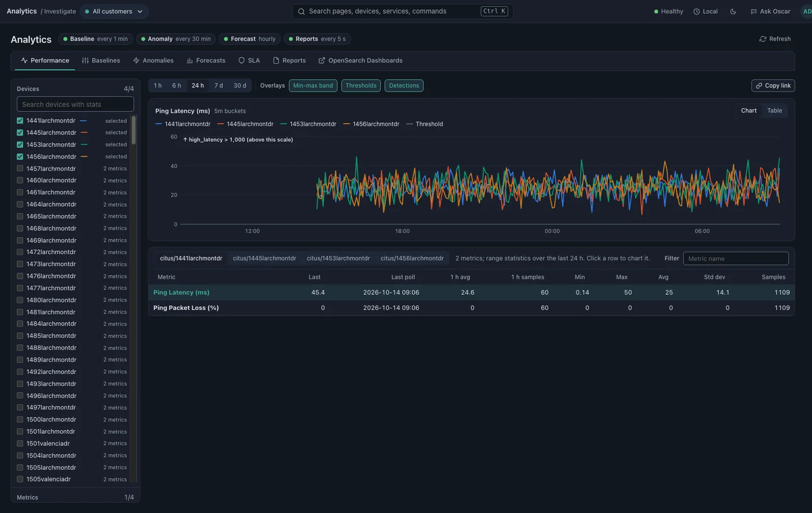812x513 pixels.
Task: Click the Baseline every 1 min status pill
Action: click(96, 39)
